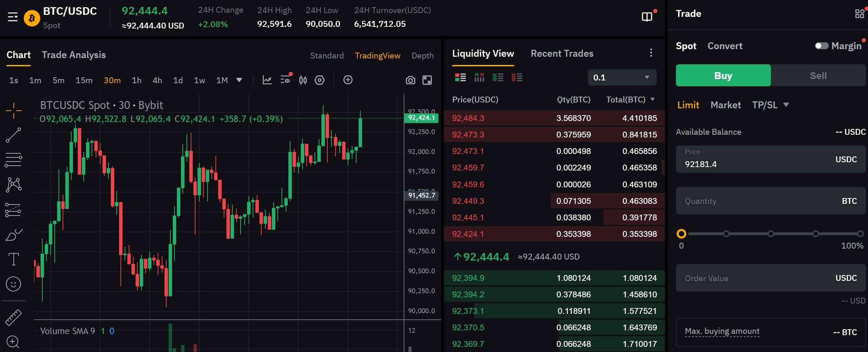868x352 pixels.
Task: Toggle Margin trading mode
Action: pyautogui.click(x=822, y=45)
